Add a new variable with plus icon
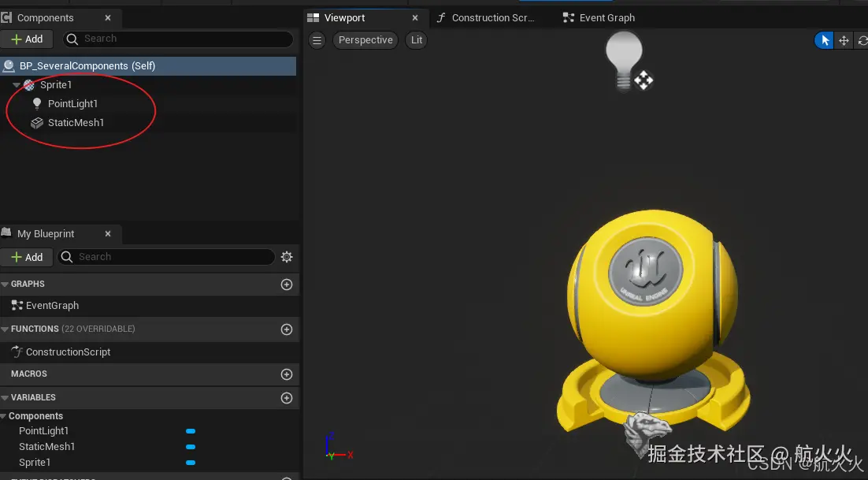The image size is (868, 480). click(287, 398)
